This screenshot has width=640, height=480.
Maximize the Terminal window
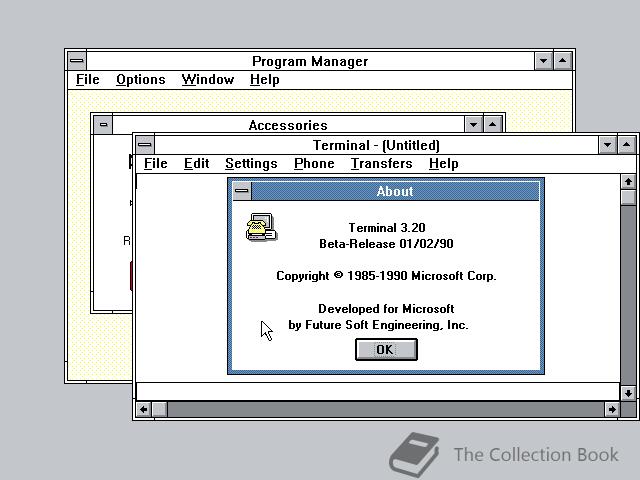(627, 144)
